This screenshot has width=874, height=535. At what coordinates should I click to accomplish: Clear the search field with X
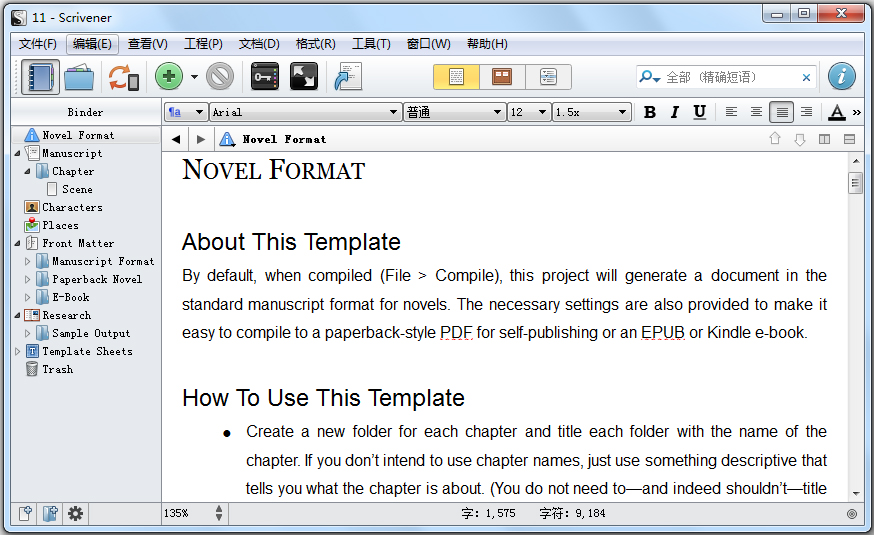[x=806, y=77]
